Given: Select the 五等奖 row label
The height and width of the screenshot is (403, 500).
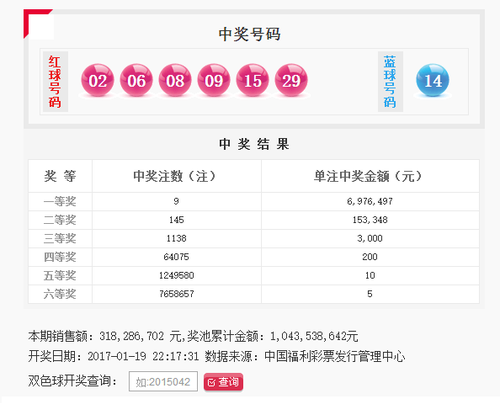Looking at the screenshot, I should (60, 276).
